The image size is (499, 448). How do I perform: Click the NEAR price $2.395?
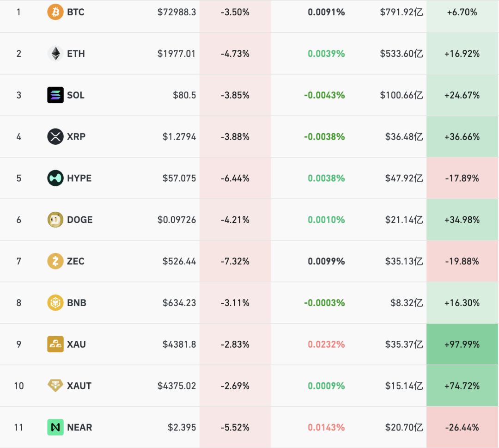182,427
